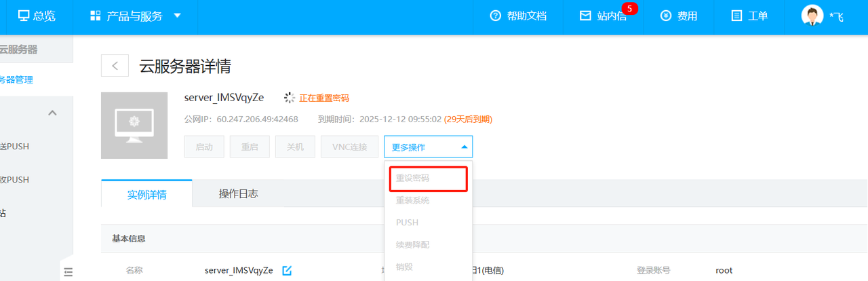Click the 总览 monitor icon
This screenshot has height=281, width=868.
click(x=24, y=16)
